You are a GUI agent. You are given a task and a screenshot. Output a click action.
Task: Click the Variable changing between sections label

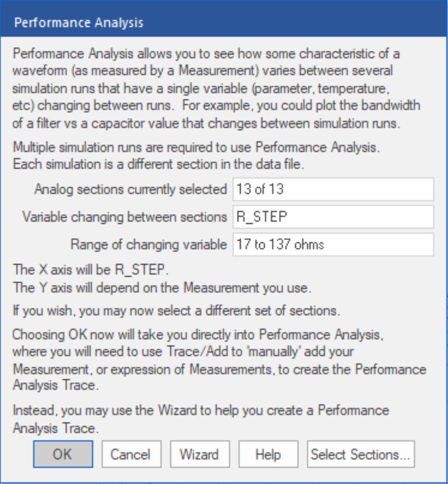[x=124, y=217]
